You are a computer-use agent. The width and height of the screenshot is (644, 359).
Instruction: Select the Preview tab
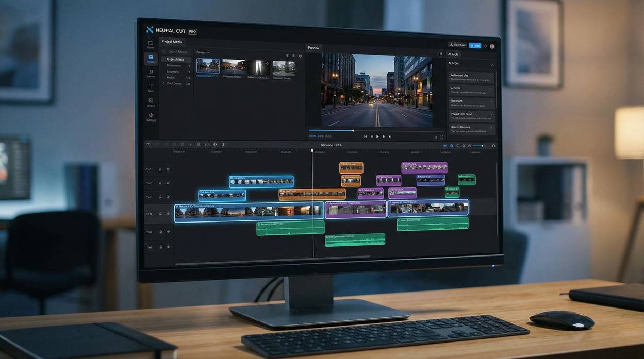click(x=313, y=48)
